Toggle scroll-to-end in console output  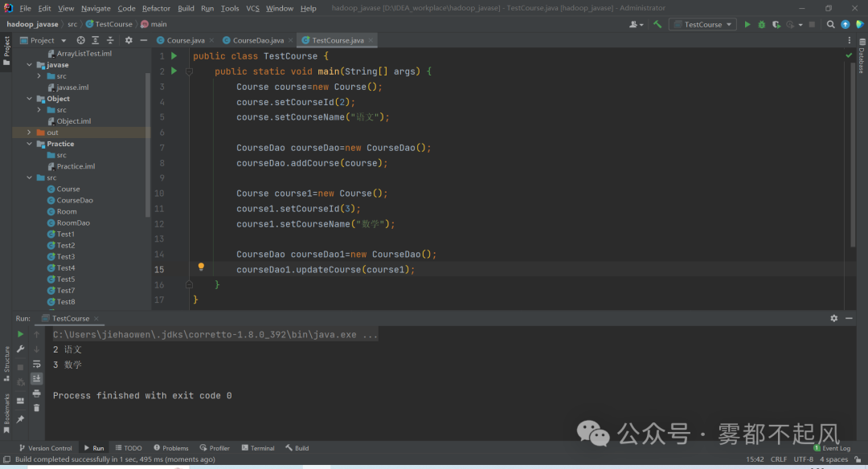click(x=37, y=378)
